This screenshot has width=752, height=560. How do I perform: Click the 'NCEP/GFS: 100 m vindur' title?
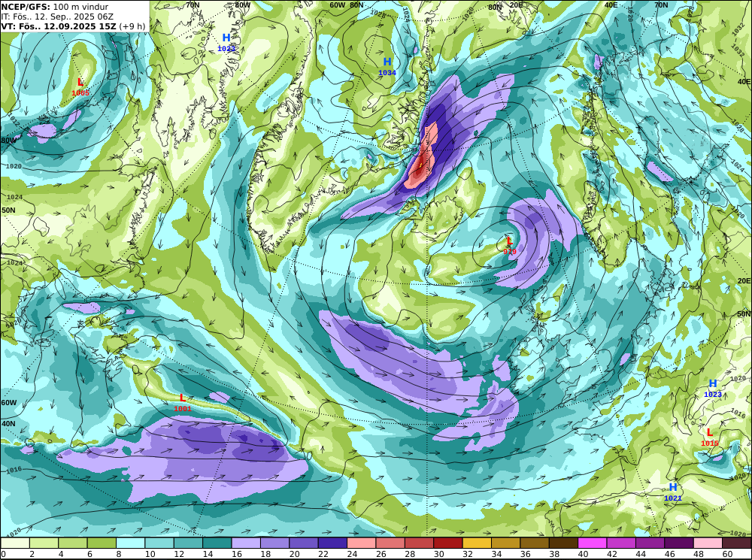(x=55, y=8)
